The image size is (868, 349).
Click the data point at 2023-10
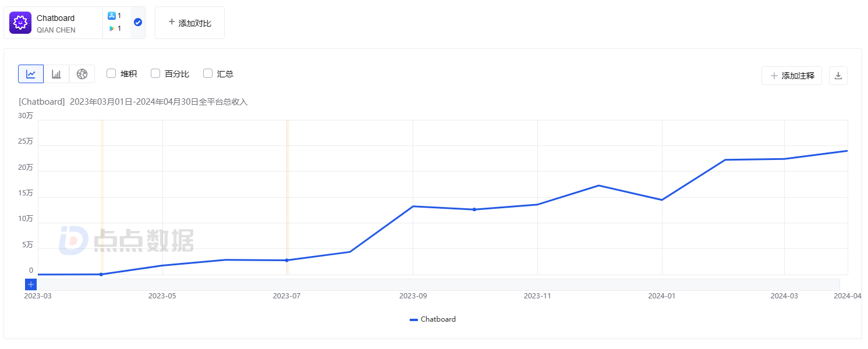(474, 209)
